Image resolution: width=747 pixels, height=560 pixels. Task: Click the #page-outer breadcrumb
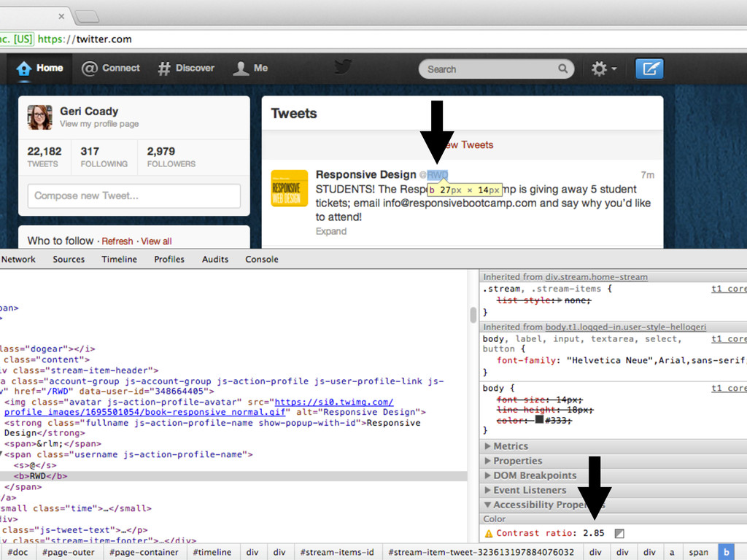(x=68, y=553)
